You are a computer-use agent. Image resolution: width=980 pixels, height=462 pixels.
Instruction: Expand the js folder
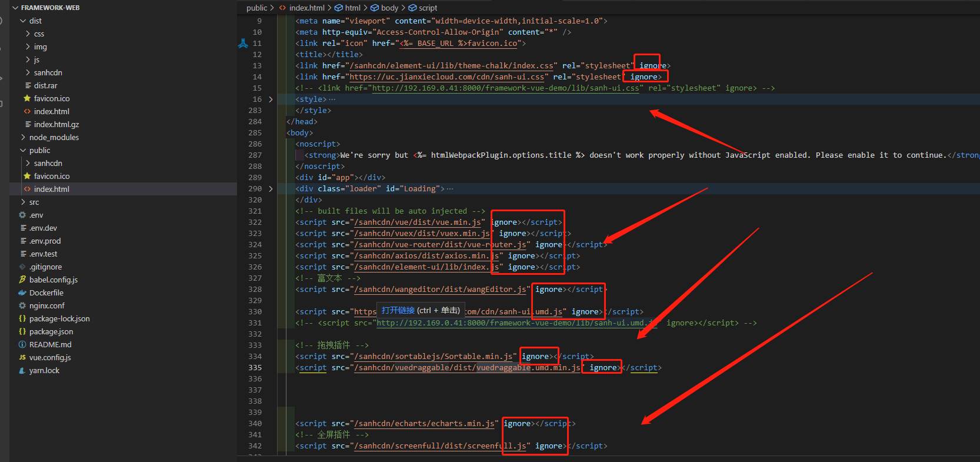click(x=28, y=60)
